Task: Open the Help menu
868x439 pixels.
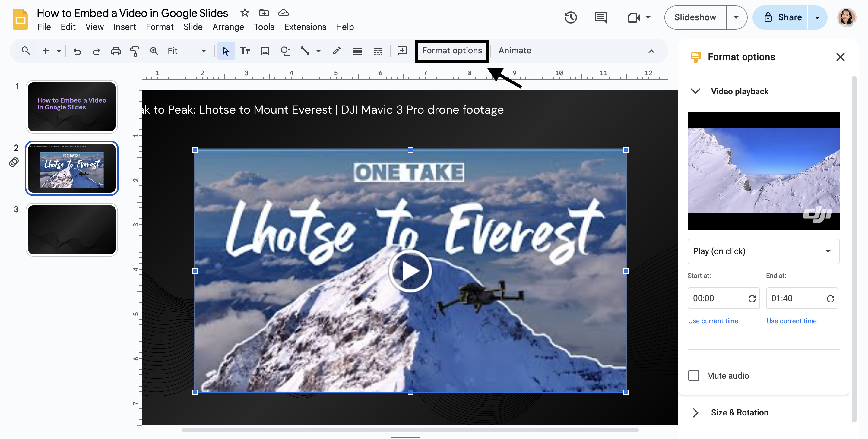Action: (345, 27)
